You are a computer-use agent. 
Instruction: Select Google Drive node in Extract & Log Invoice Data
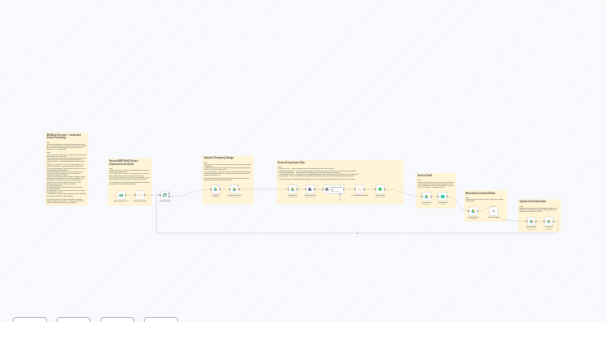[x=293, y=189]
